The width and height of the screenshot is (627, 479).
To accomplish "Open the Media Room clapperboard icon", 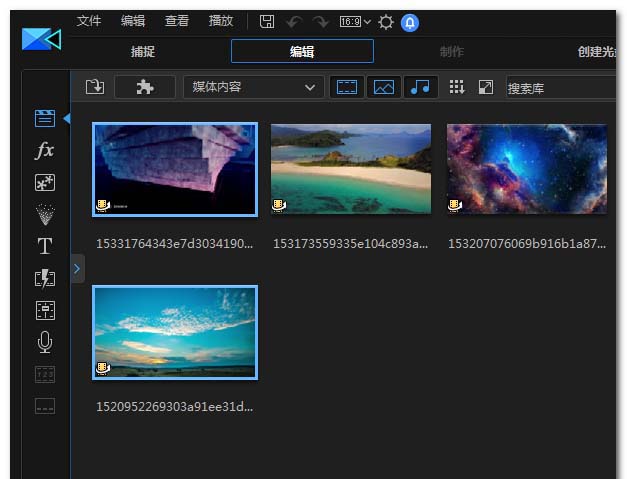I will [45, 118].
